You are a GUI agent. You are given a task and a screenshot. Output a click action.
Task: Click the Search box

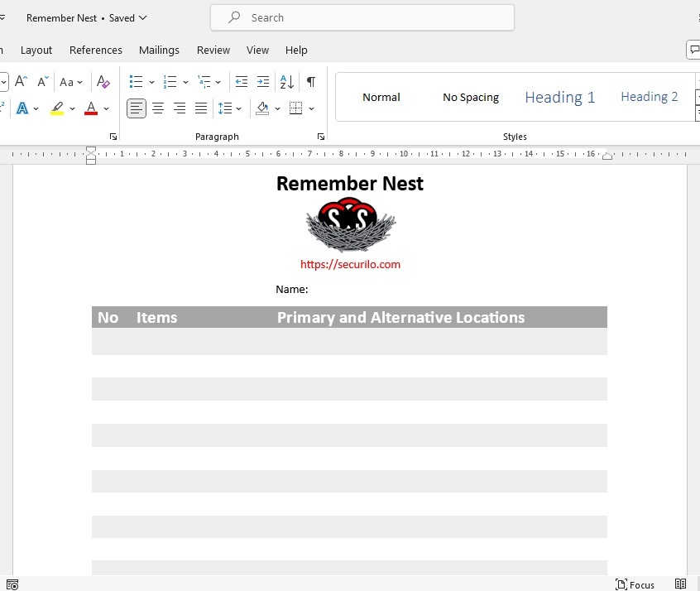tap(362, 18)
